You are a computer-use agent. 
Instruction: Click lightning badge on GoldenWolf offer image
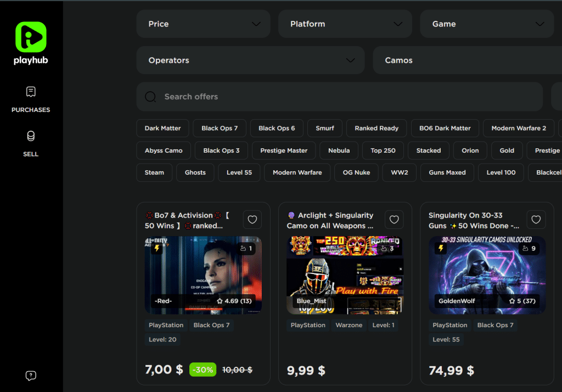(441, 248)
